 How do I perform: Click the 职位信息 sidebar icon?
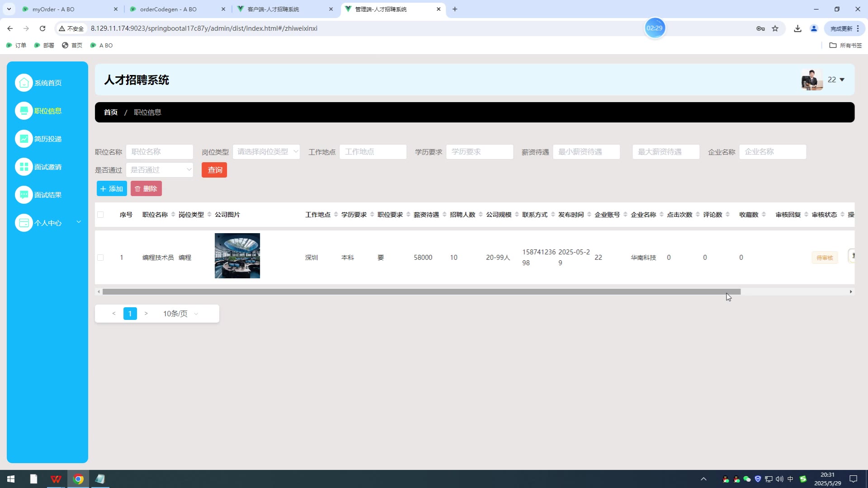pyautogui.click(x=24, y=111)
